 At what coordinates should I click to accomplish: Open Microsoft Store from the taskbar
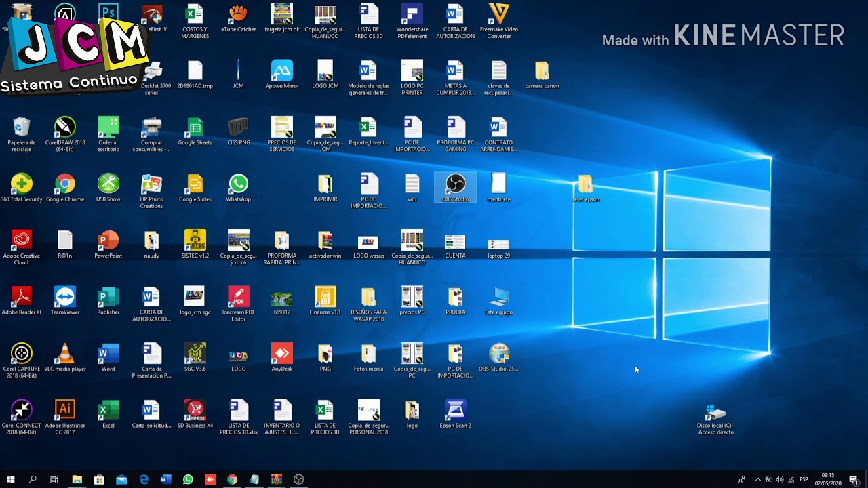[99, 479]
